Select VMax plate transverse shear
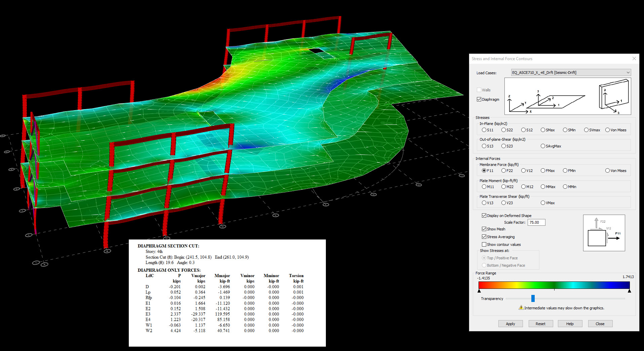Viewport: 644px width, 351px height. coord(542,203)
